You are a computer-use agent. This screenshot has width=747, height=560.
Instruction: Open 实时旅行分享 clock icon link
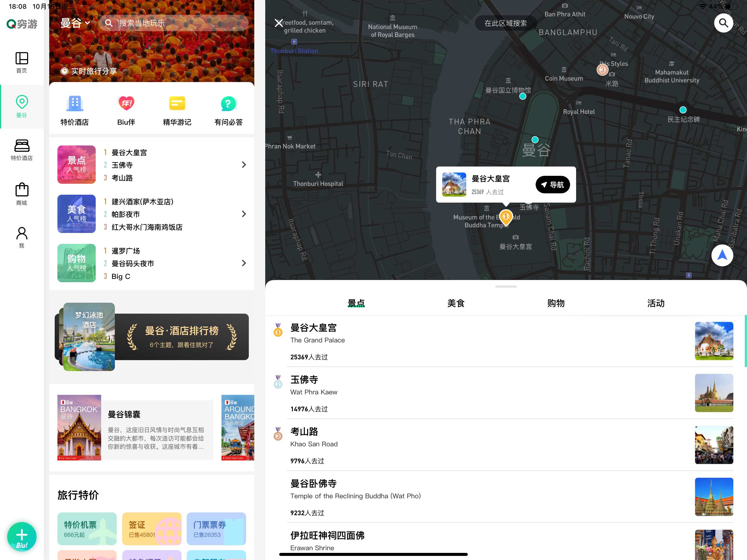point(89,71)
